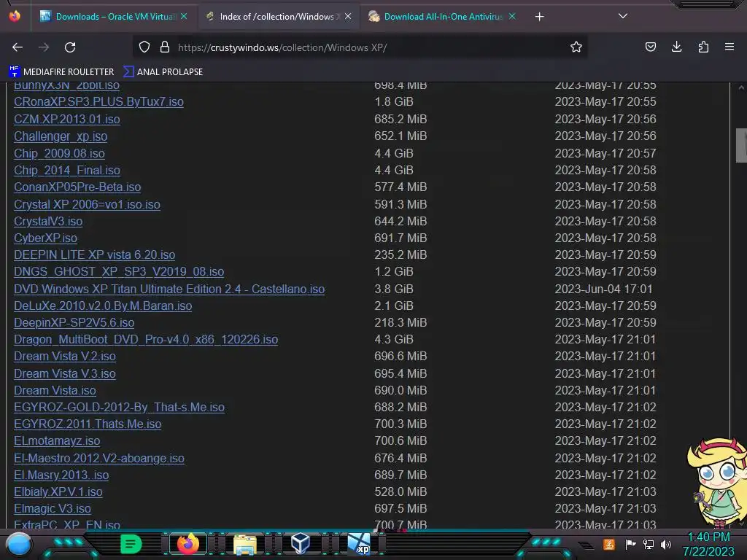The width and height of the screenshot is (747, 560).
Task: Download El-Maestro.2012.V2-aboange.iso
Action: click(99, 458)
